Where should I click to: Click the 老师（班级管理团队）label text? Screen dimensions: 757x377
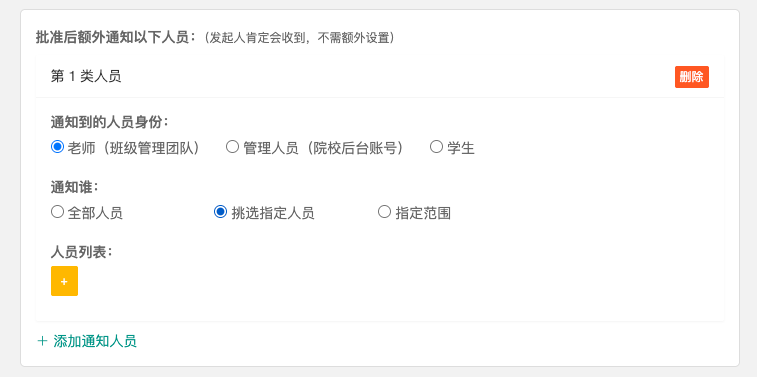coord(134,148)
